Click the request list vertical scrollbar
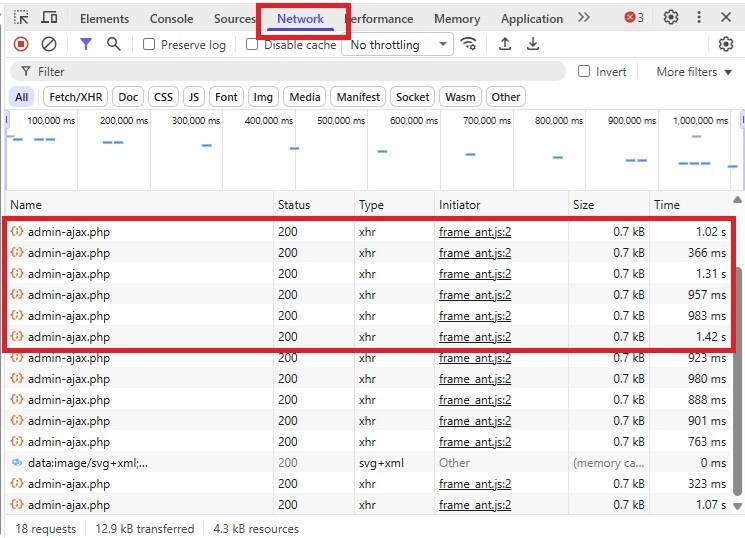The height and width of the screenshot is (538, 745). tap(737, 381)
